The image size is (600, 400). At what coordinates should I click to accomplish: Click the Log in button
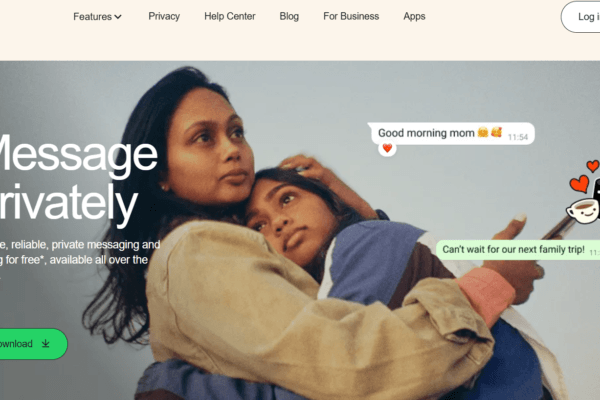[581, 17]
